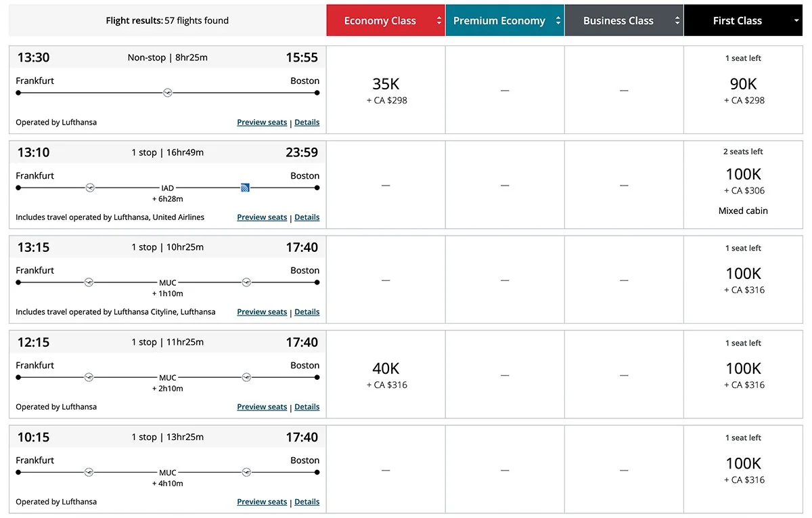The height and width of the screenshot is (518, 812).
Task: Click second Lufthansa icon on 12:15 flight route
Action: (246, 377)
